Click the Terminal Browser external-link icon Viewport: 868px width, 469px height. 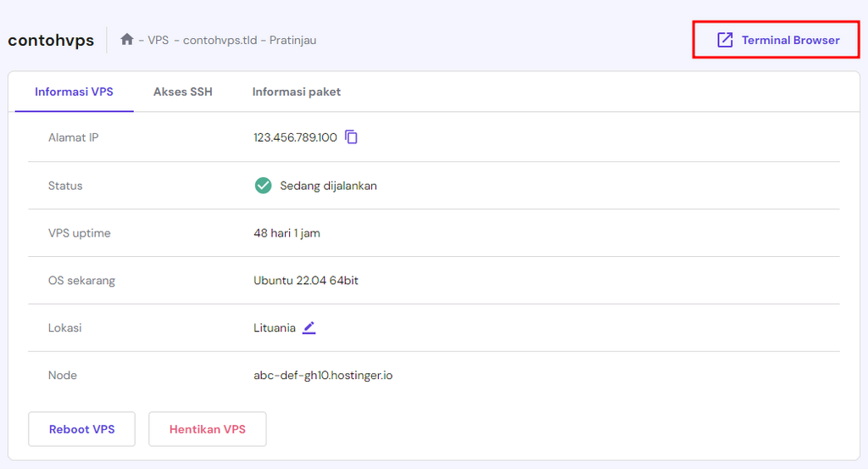click(x=725, y=40)
